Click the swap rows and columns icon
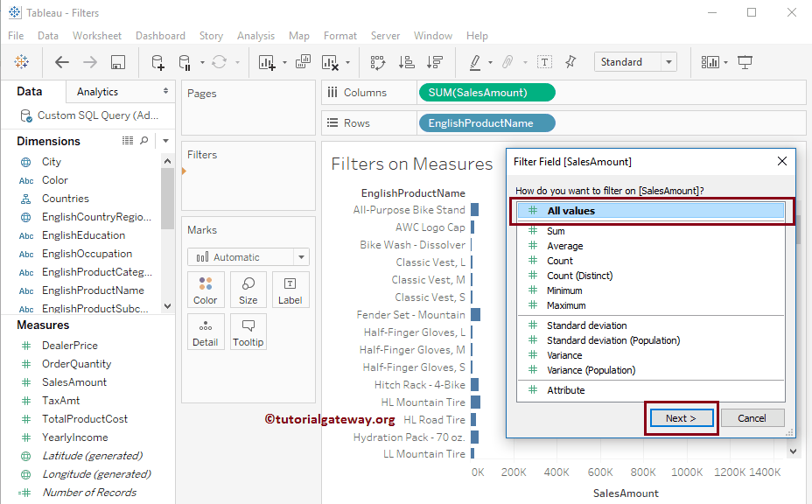Image resolution: width=812 pixels, height=504 pixels. (x=378, y=62)
